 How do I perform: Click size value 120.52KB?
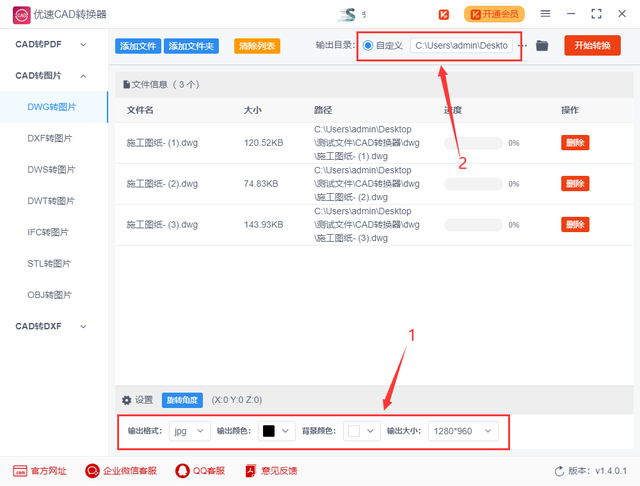coord(263,143)
